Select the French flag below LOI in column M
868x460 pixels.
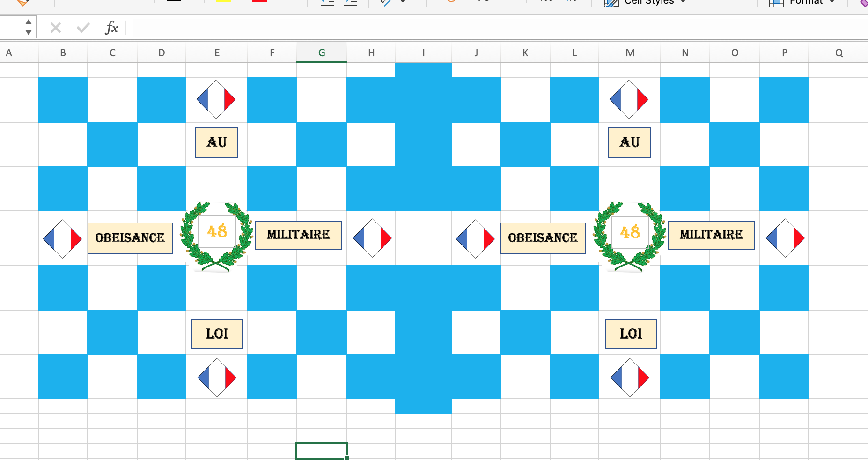630,378
